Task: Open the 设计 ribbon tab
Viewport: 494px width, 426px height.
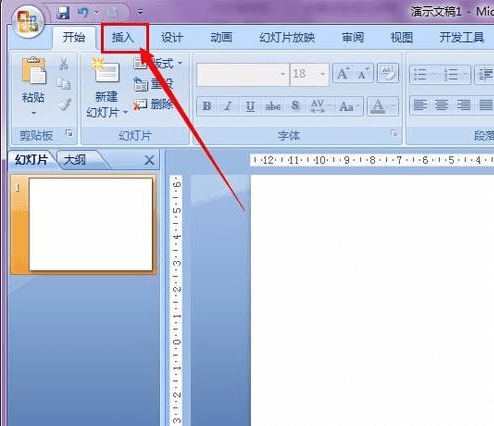Action: pyautogui.click(x=172, y=37)
